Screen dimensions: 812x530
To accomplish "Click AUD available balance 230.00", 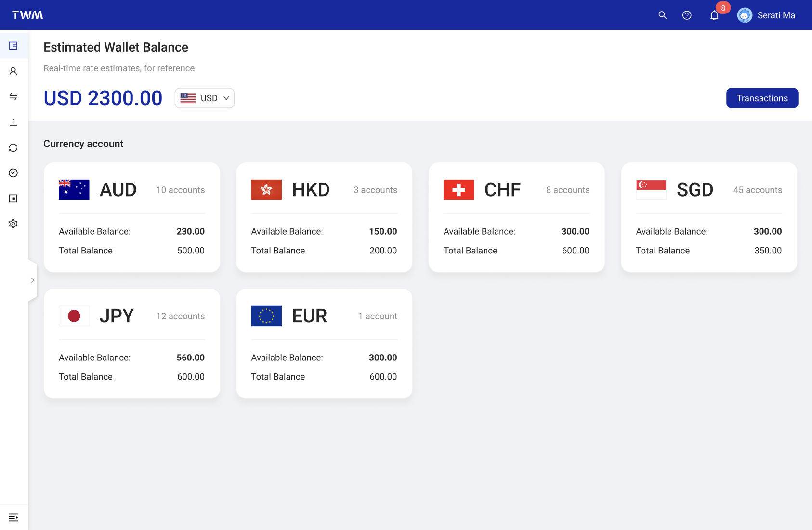I will pos(191,231).
